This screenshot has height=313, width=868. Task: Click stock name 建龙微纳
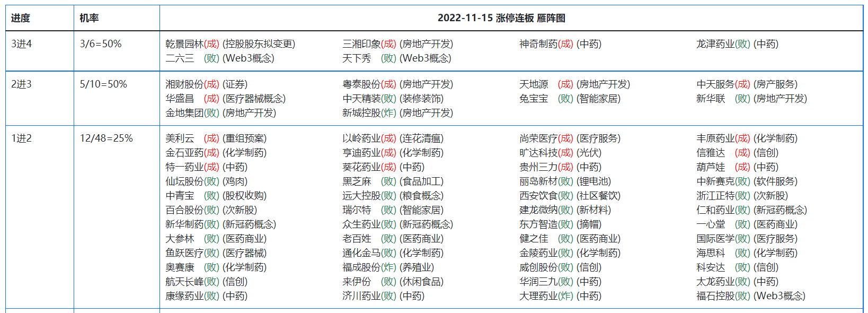(538, 210)
